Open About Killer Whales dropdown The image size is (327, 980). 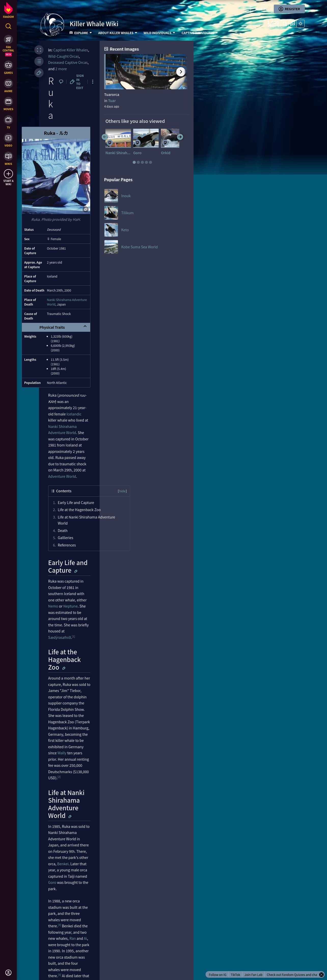click(118, 33)
